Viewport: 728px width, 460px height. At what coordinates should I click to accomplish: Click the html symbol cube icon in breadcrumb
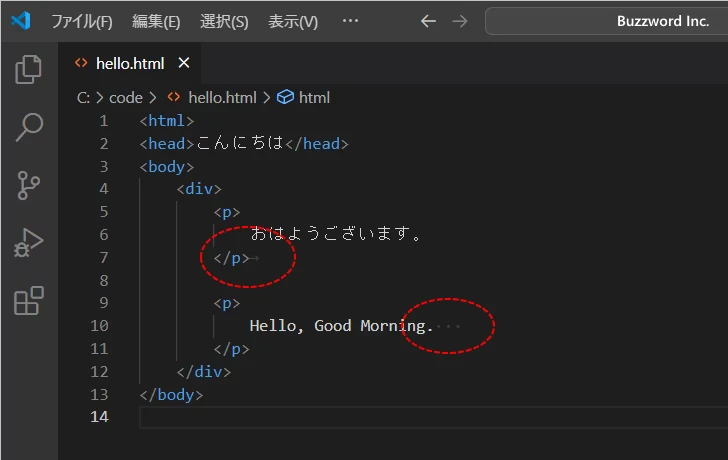click(285, 97)
